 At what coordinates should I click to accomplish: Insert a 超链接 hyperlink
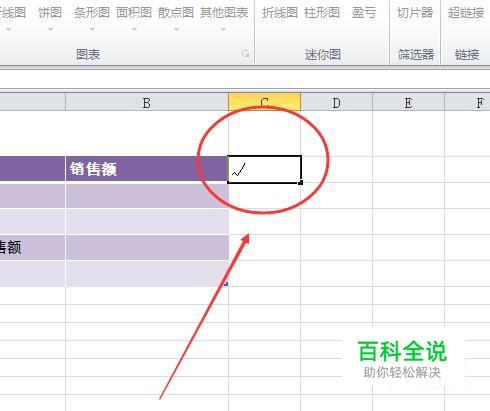(x=466, y=13)
